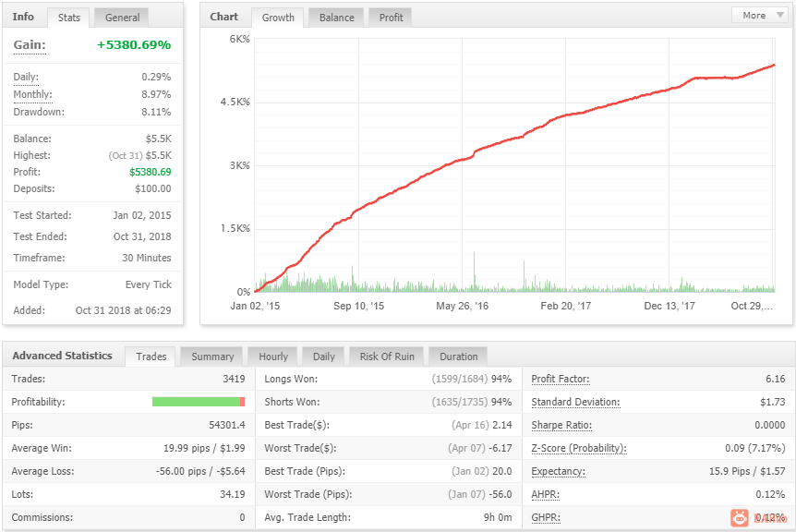Click the Average Loss value -56.00 pips / -$5.64
This screenshot has height=532, width=796.
(200, 471)
